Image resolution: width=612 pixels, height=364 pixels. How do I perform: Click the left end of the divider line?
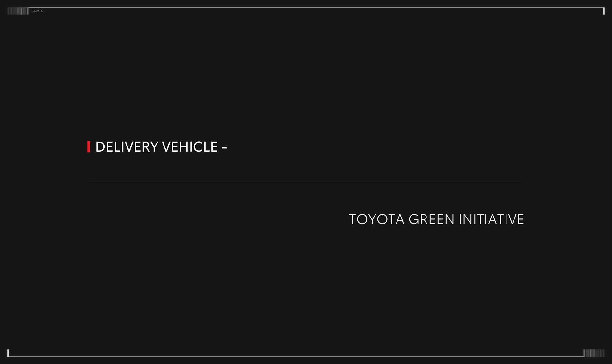click(x=88, y=182)
